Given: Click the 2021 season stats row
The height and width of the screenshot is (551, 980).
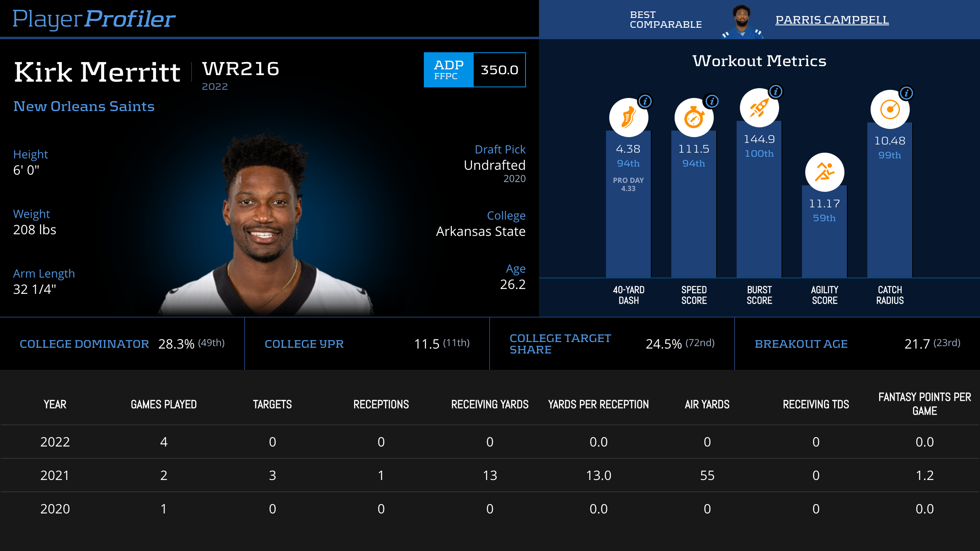Looking at the screenshot, I should (x=490, y=475).
